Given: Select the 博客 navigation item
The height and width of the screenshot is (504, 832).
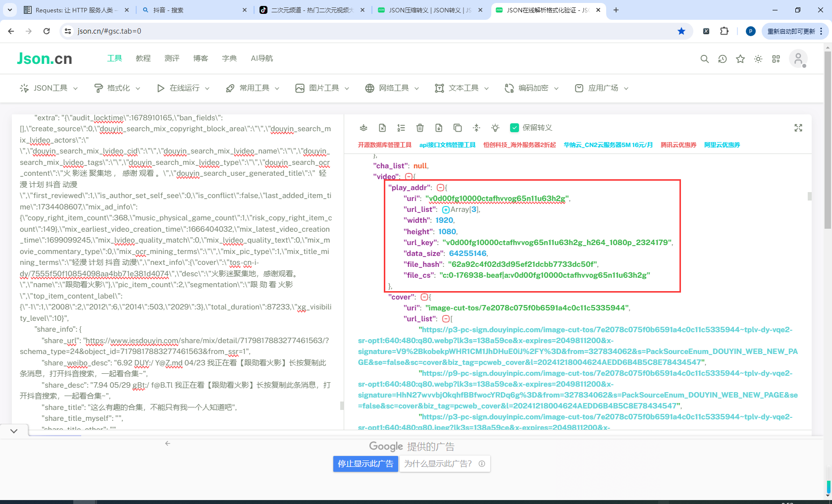Looking at the screenshot, I should [x=201, y=58].
